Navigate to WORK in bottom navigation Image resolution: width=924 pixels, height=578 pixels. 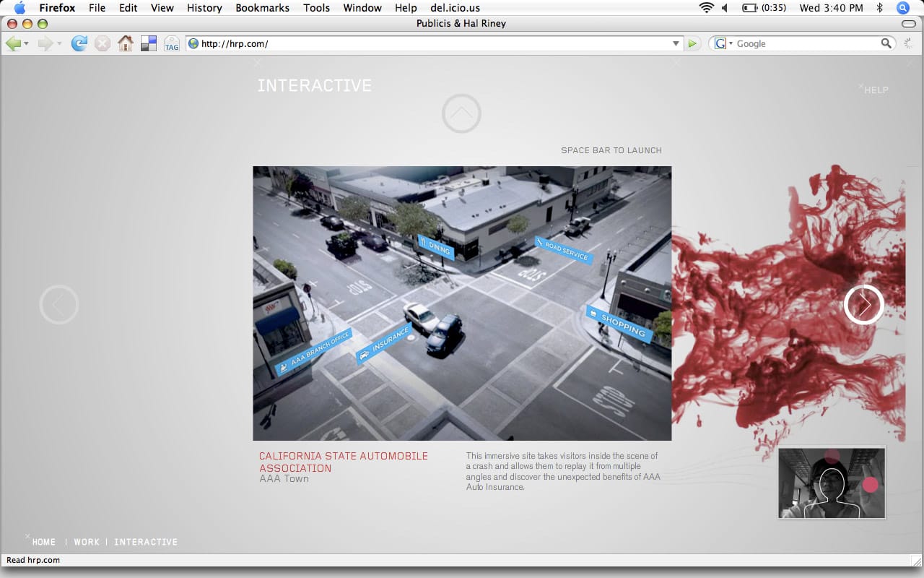[87, 542]
